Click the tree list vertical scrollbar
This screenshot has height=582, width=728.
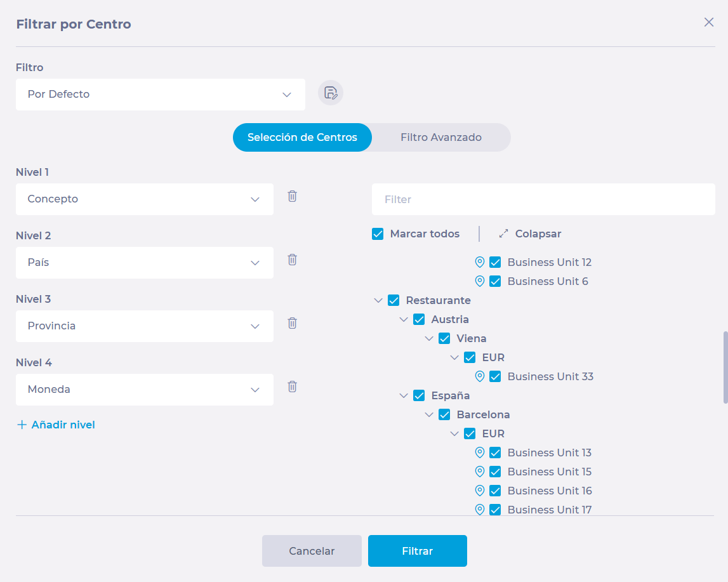[725, 367]
